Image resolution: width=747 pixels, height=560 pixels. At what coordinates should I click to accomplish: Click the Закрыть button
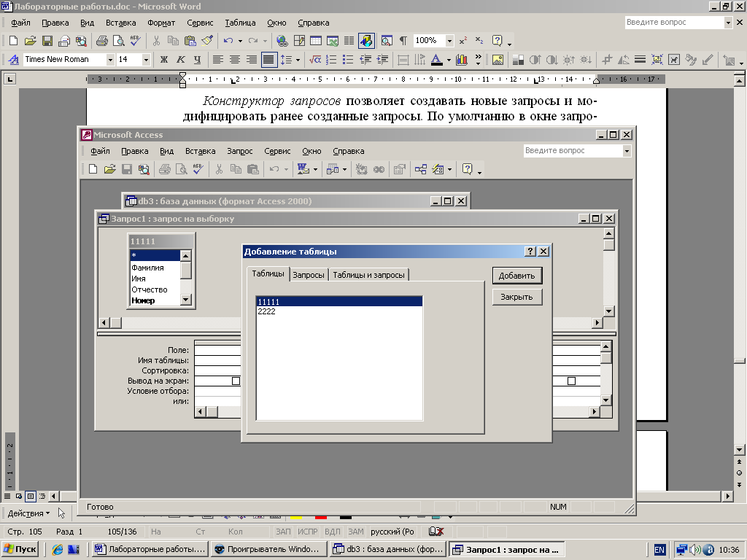[517, 297]
